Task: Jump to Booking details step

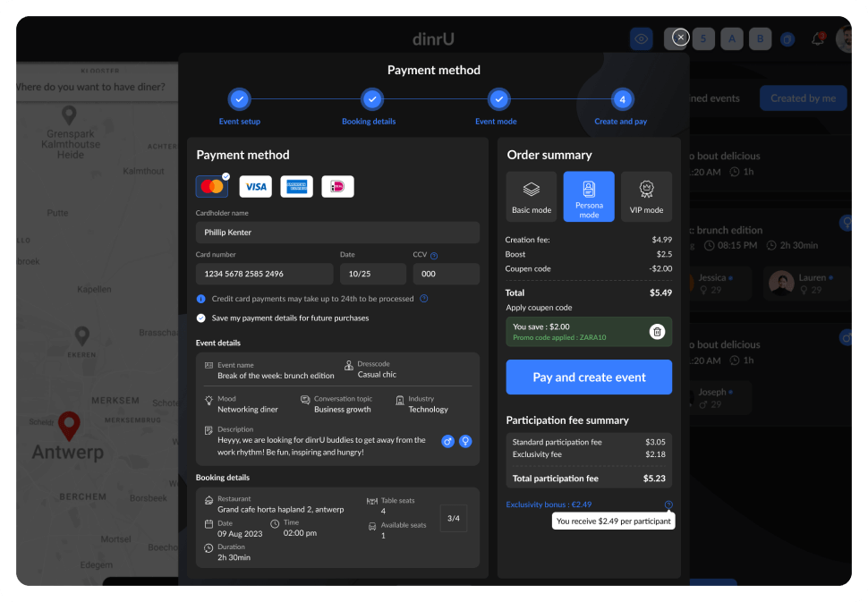Action: (372, 99)
